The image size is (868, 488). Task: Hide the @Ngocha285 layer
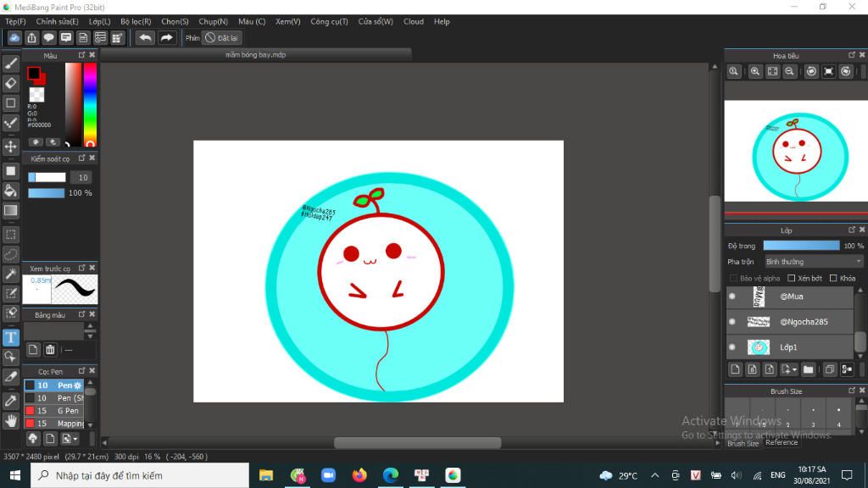pyautogui.click(x=732, y=321)
